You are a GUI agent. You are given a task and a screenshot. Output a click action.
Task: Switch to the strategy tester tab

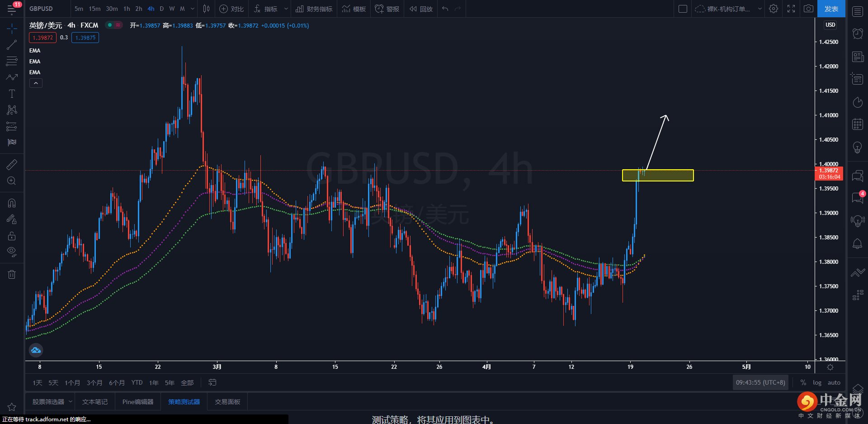click(184, 402)
